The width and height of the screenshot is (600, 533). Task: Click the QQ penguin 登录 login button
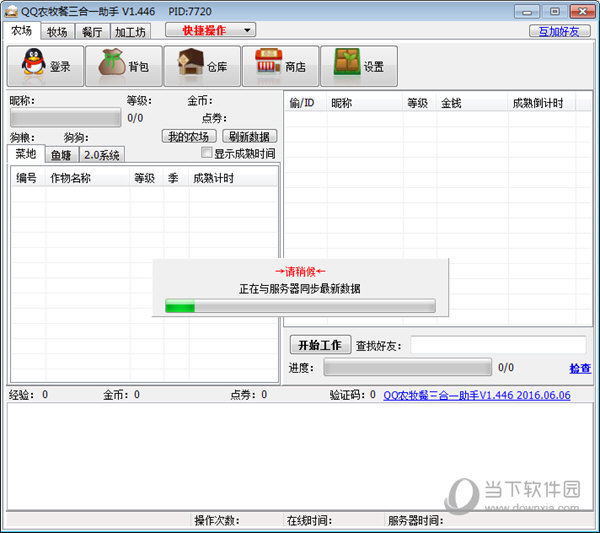coord(45,66)
